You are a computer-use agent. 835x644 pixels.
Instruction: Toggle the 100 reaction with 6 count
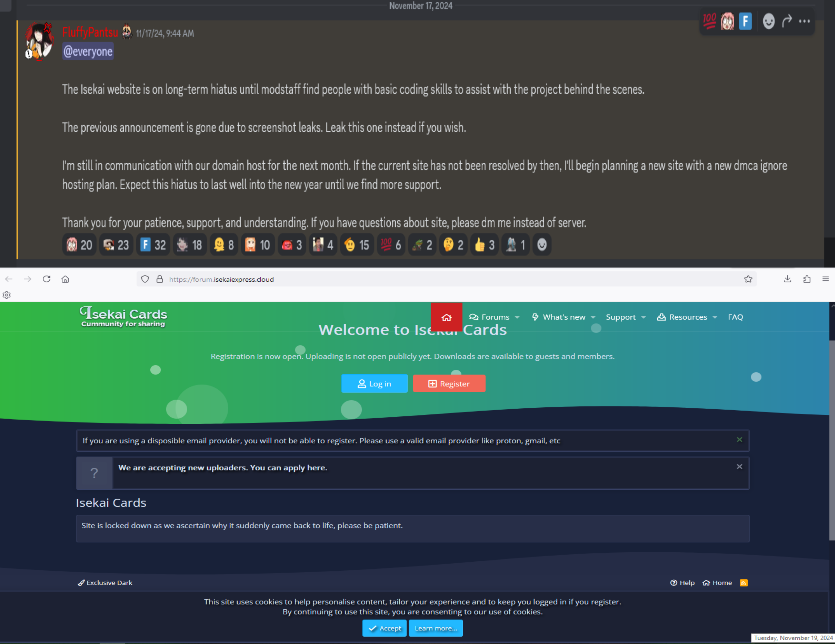pos(391,245)
